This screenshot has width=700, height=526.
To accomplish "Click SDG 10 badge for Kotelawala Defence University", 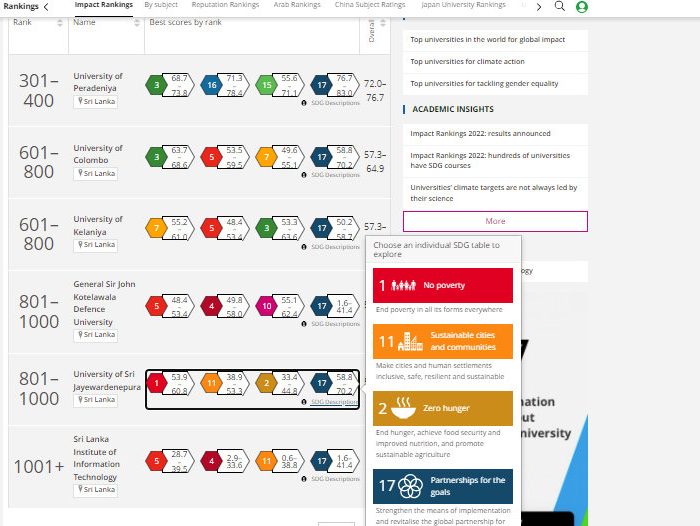I will tap(267, 306).
